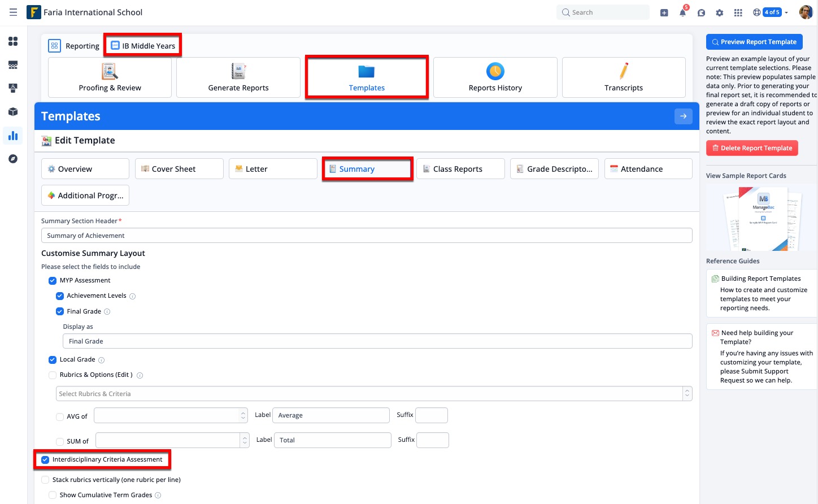Open the notifications bell icon
The width and height of the screenshot is (818, 504).
[x=682, y=12]
